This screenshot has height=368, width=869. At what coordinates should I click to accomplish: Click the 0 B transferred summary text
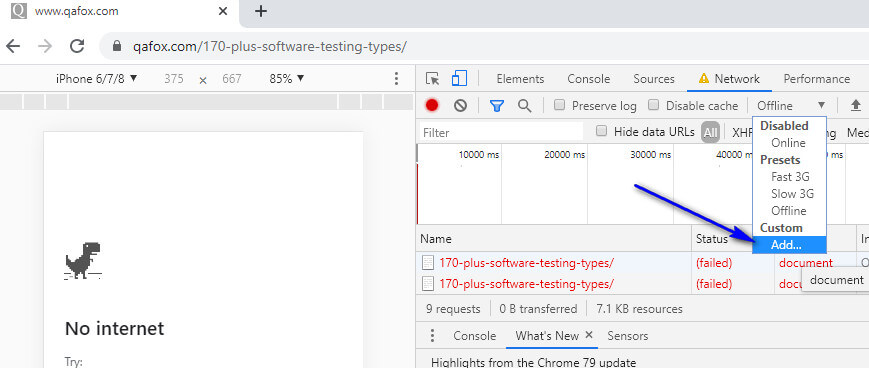point(538,309)
